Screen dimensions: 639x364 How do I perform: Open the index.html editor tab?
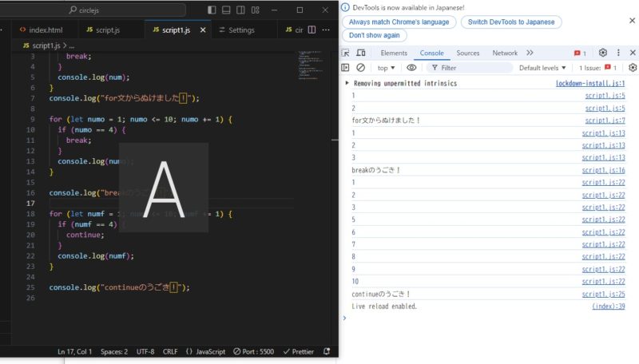coord(45,30)
